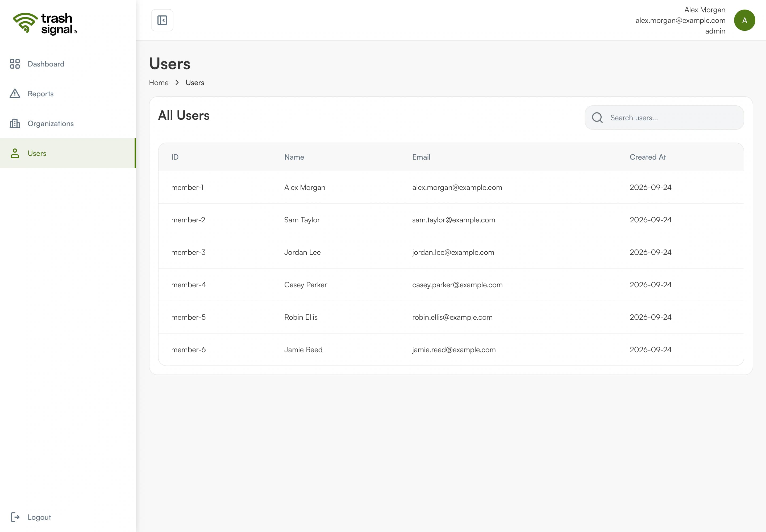Select the member-1 ID cell
Viewport: 766px width, 532px height.
187,187
